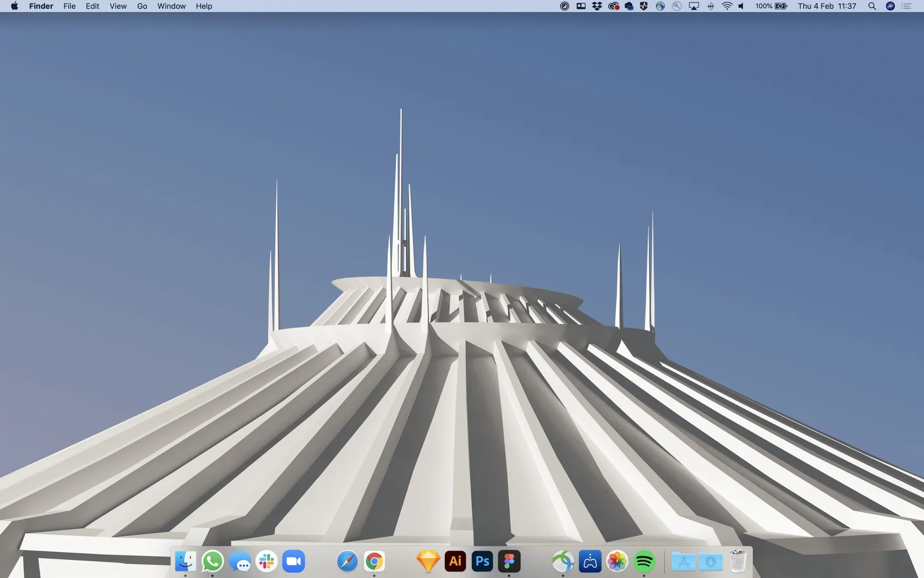
Task: Open Zoom from the Dock
Action: point(294,561)
